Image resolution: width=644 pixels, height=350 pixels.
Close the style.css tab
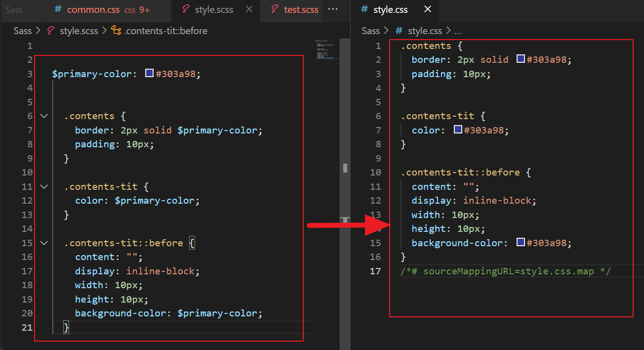click(x=428, y=9)
